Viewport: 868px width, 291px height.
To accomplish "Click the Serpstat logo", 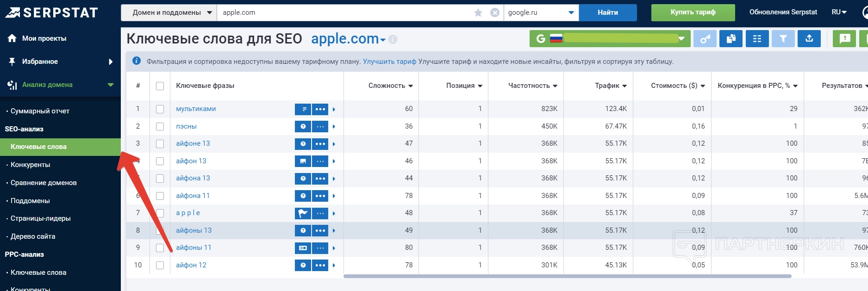I will tap(51, 12).
